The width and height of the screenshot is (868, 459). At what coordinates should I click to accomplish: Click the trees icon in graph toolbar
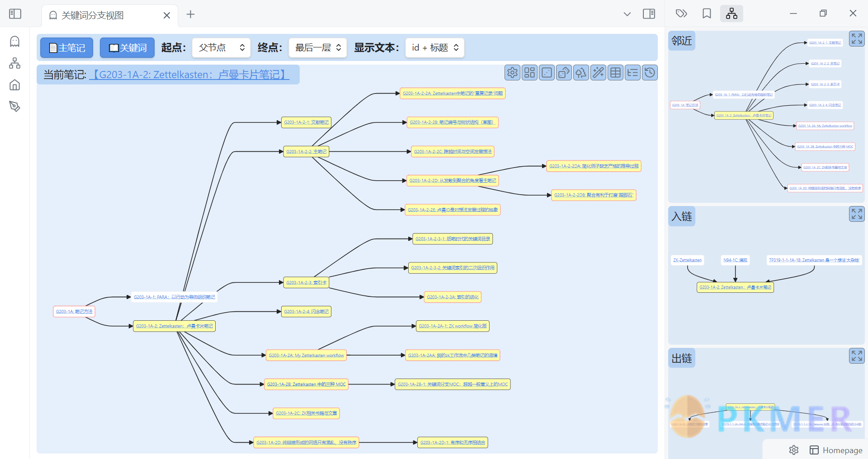coord(581,73)
